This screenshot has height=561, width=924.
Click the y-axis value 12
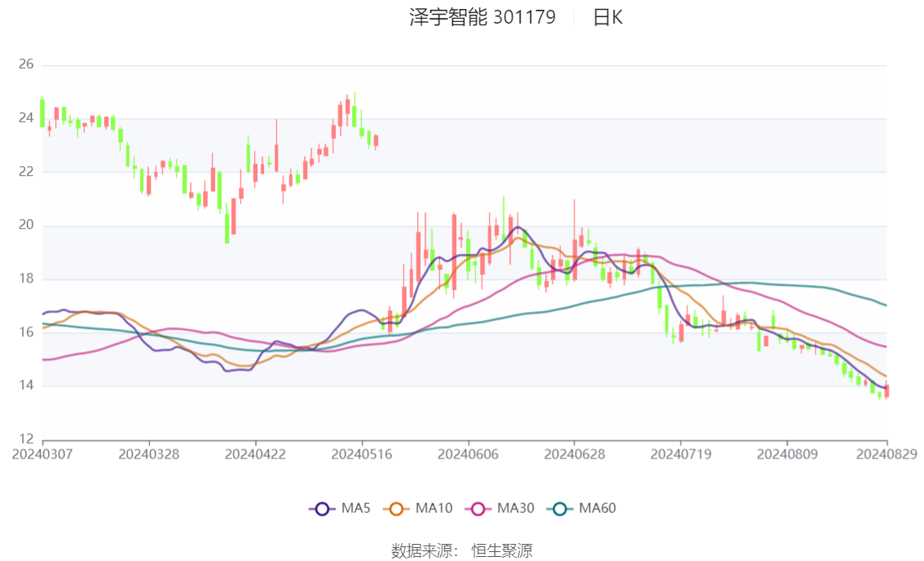pos(26,439)
